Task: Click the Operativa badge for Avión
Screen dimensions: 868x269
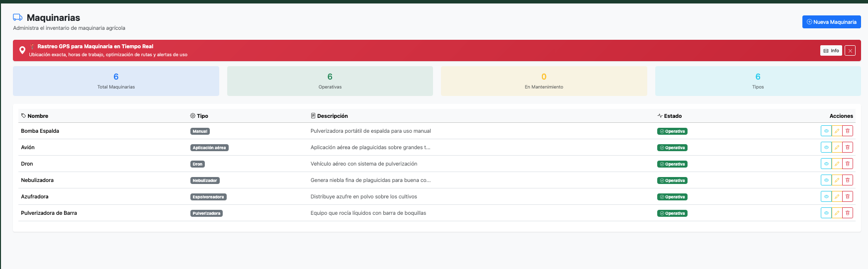Action: click(x=672, y=148)
